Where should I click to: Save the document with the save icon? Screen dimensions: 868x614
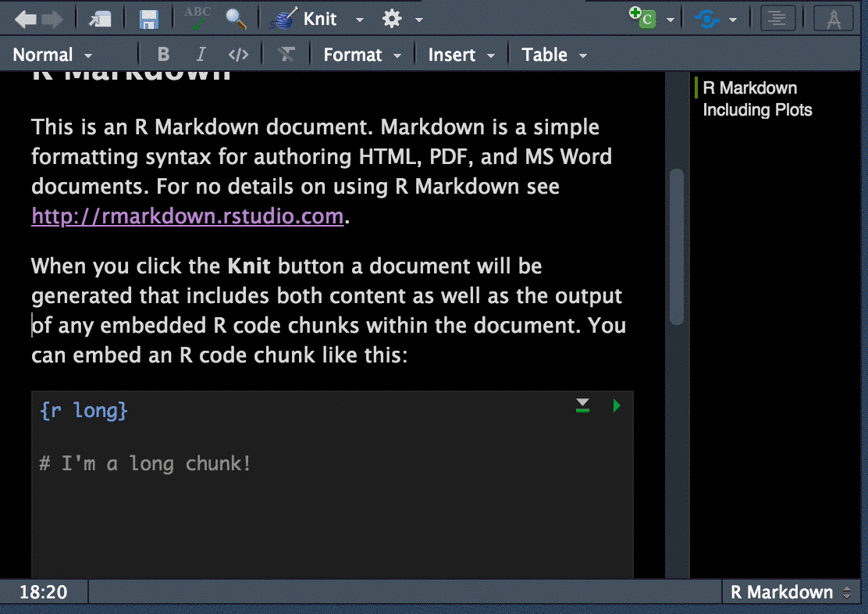148,17
